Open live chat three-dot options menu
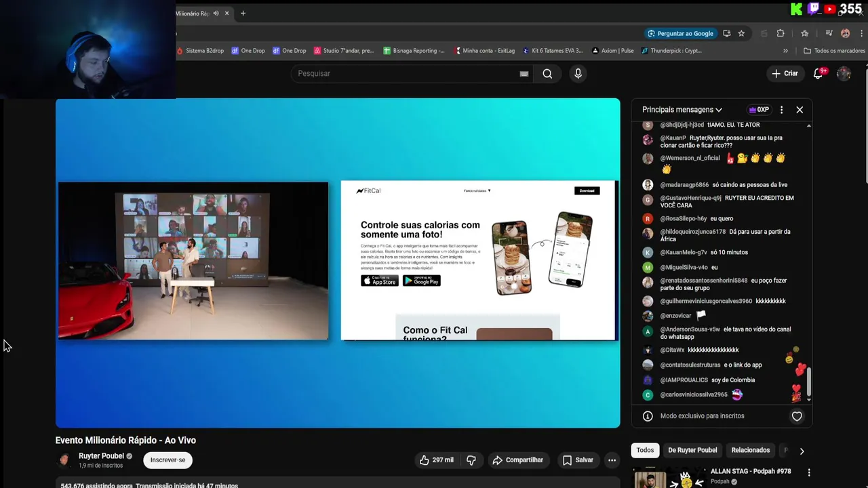This screenshot has width=868, height=488. [x=781, y=109]
